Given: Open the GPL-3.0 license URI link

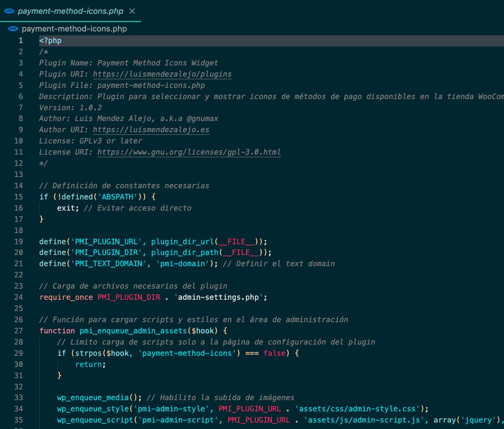Looking at the screenshot, I should 189,152.
